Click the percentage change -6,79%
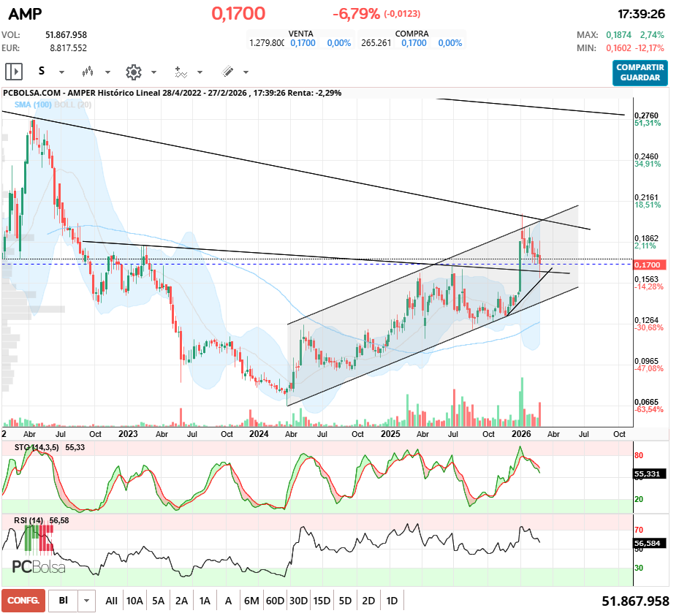This screenshot has width=679, height=616. coord(356,14)
